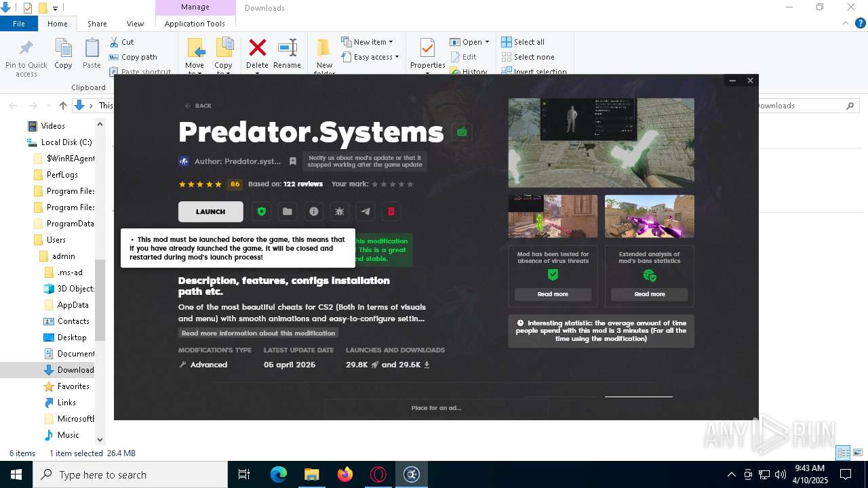Open the mod folder icon button
The image size is (868, 488).
[288, 211]
